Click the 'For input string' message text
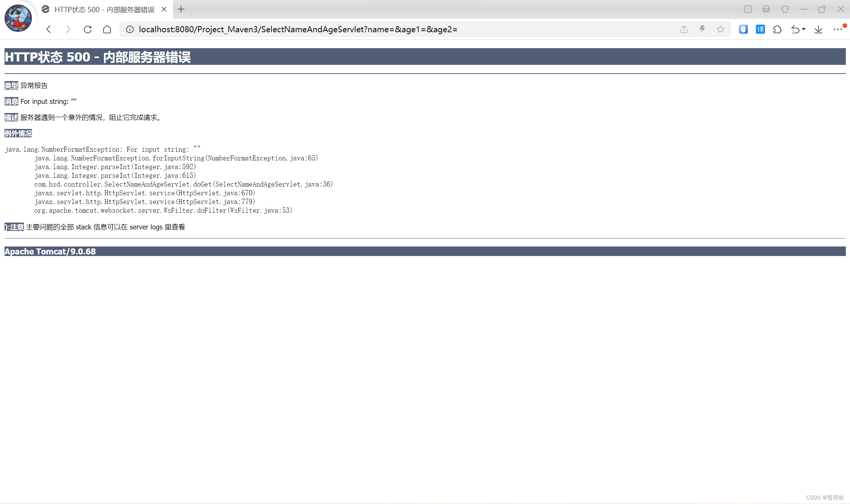Viewport: 850px width, 504px height. point(48,101)
